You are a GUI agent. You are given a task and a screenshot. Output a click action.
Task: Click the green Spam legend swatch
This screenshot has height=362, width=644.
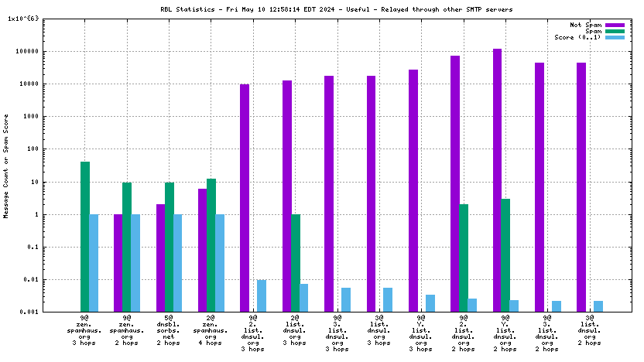(614, 31)
